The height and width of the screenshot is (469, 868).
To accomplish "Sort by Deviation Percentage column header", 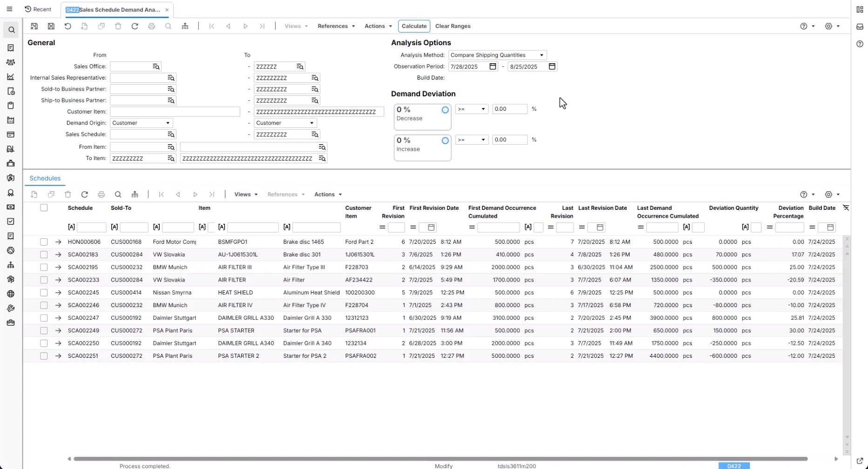I will pos(788,212).
